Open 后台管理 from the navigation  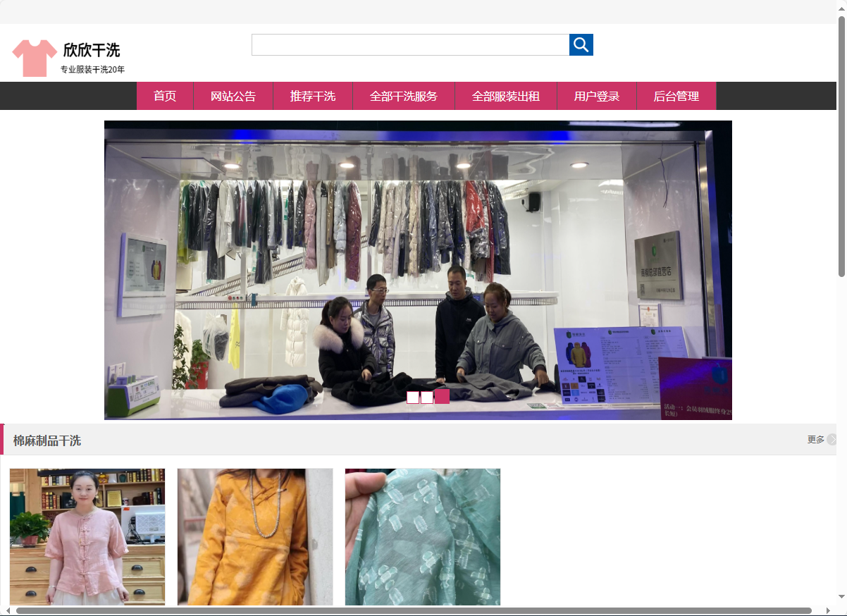coord(676,96)
